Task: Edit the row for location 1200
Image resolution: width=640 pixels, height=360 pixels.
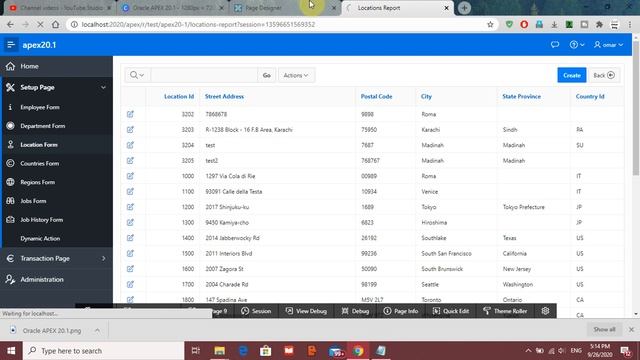Action: click(x=130, y=207)
